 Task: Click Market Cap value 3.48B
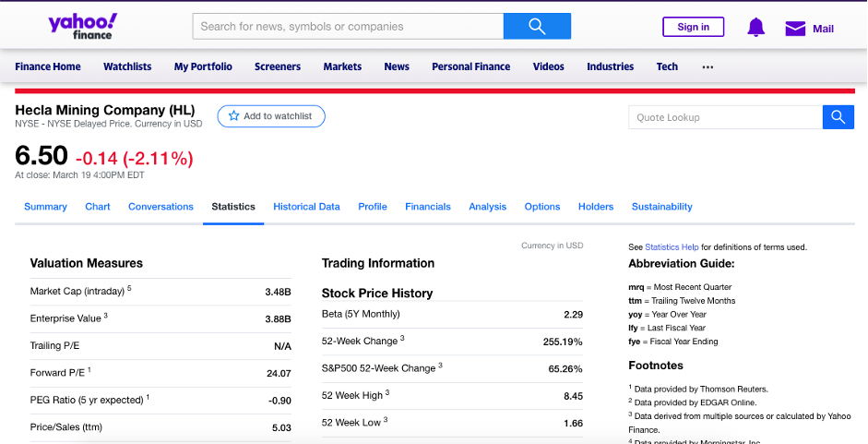(278, 292)
